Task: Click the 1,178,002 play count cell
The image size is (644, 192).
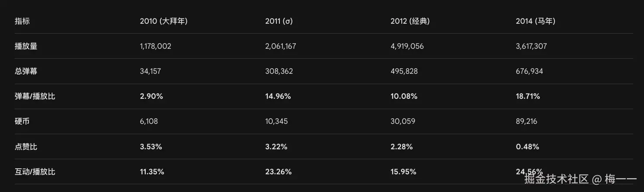Action: point(156,46)
